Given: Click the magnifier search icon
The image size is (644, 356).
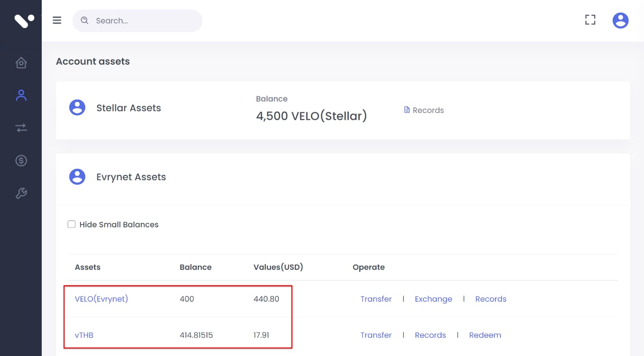Looking at the screenshot, I should [84, 20].
